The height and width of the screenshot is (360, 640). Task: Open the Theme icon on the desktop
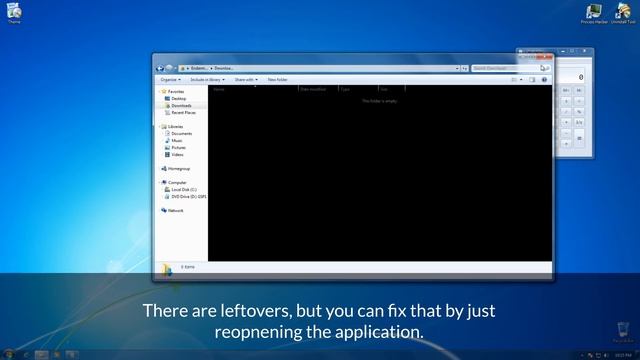pos(14,13)
